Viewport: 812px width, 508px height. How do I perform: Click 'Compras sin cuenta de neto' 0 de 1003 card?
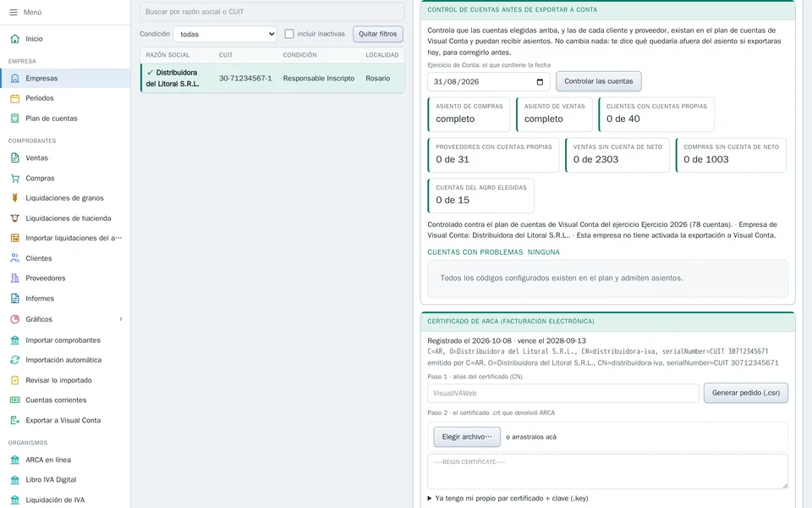click(731, 155)
